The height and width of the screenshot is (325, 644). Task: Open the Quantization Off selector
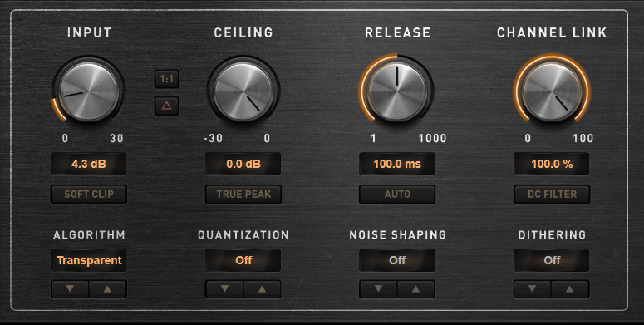pos(243,260)
